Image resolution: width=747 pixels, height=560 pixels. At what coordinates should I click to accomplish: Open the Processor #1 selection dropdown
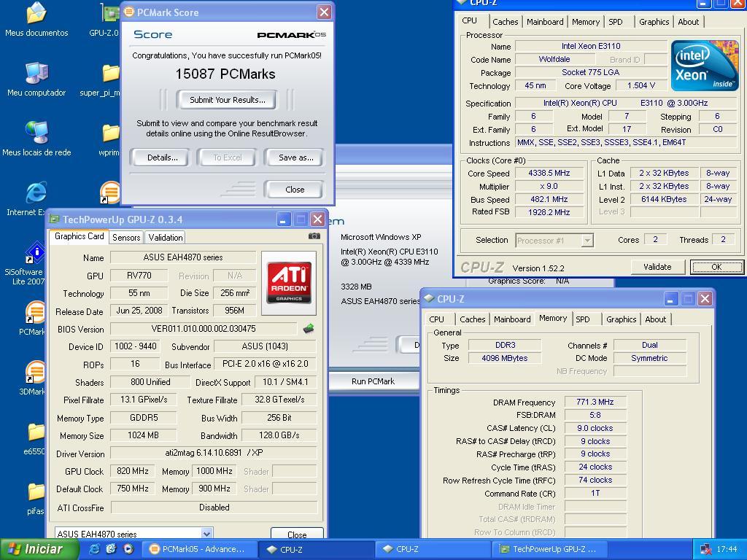554,241
